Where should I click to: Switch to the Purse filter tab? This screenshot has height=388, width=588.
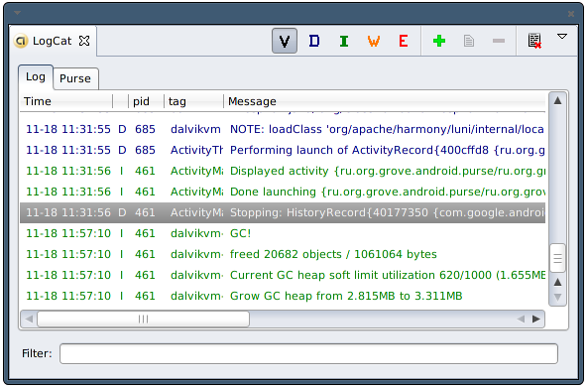coord(75,78)
